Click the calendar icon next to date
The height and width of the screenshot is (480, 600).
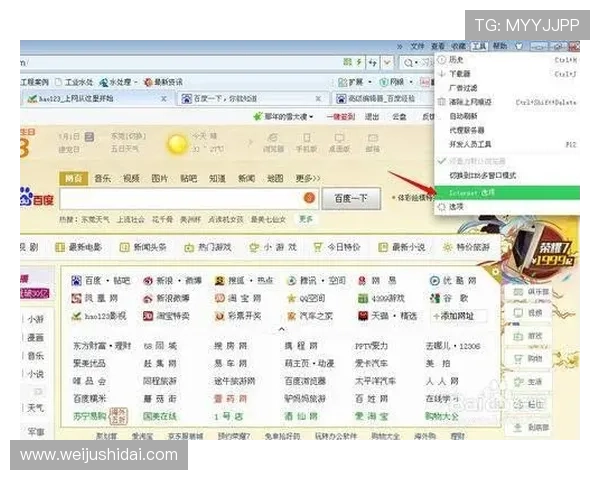[89, 136]
